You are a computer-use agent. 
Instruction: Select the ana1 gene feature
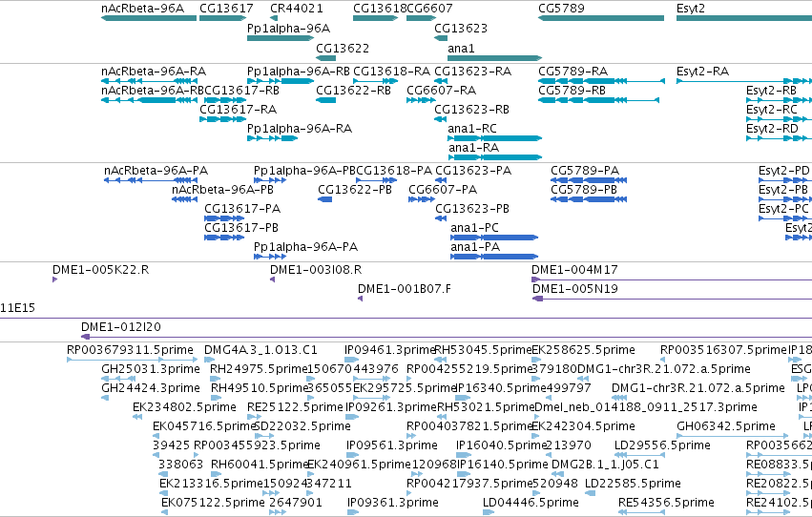[494, 58]
